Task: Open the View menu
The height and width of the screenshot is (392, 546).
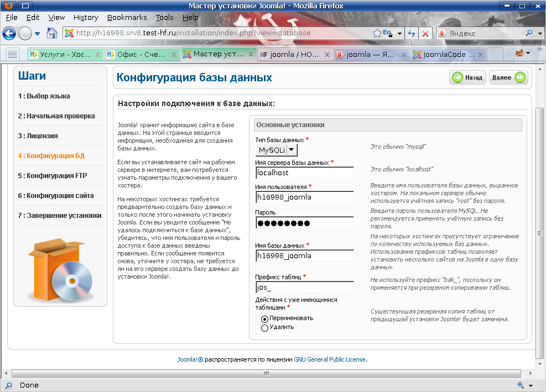Action: (56, 17)
